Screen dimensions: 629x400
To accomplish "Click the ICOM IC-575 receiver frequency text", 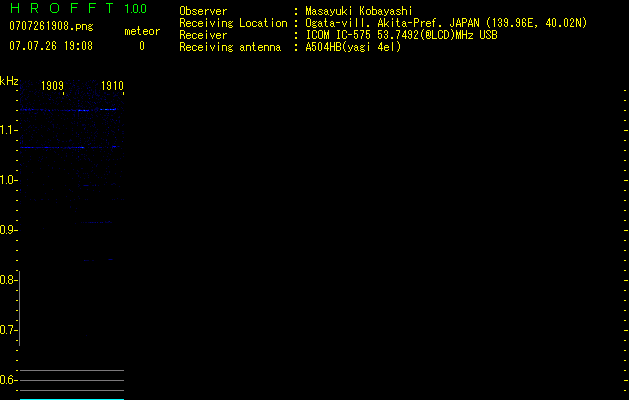I will [x=401, y=35].
